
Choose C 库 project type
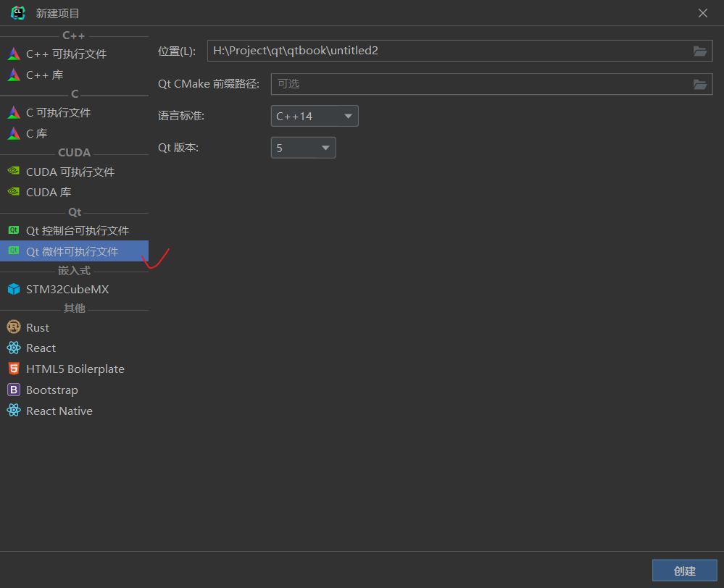point(75,133)
